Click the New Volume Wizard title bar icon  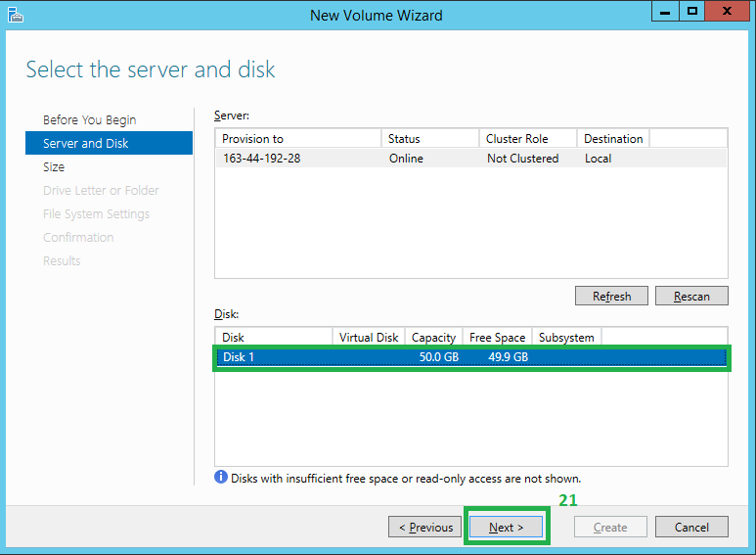[x=15, y=15]
